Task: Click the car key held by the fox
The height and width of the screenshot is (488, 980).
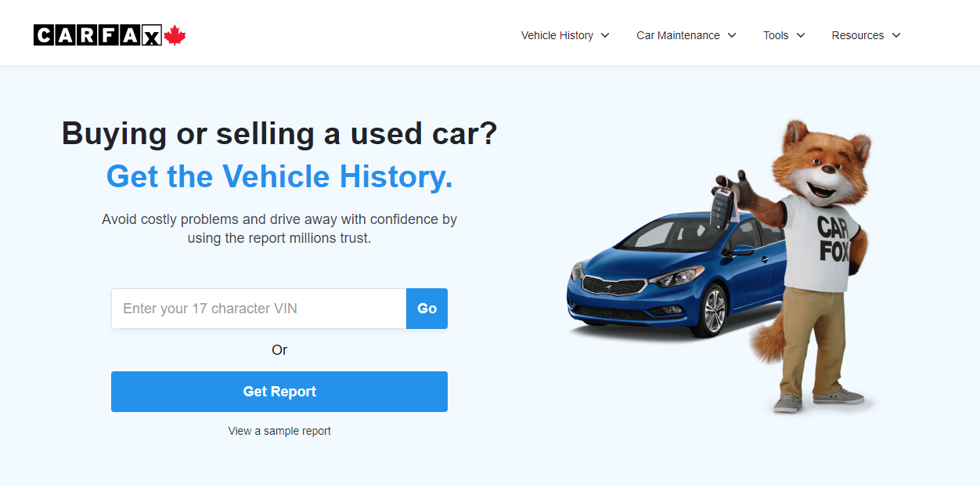Action: [722, 204]
